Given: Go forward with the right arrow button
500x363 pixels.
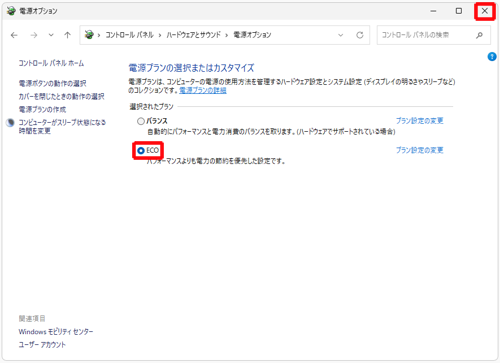Looking at the screenshot, I should coord(34,35).
